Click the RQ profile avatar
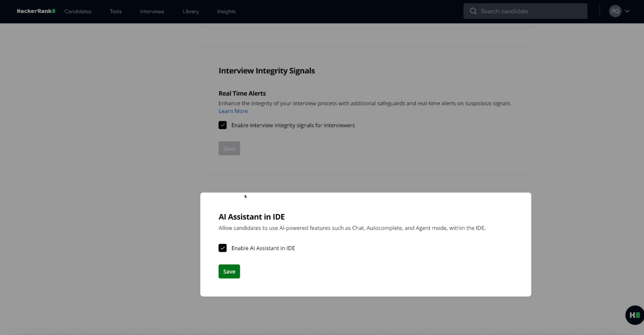Image resolution: width=644 pixels, height=335 pixels. point(615,11)
